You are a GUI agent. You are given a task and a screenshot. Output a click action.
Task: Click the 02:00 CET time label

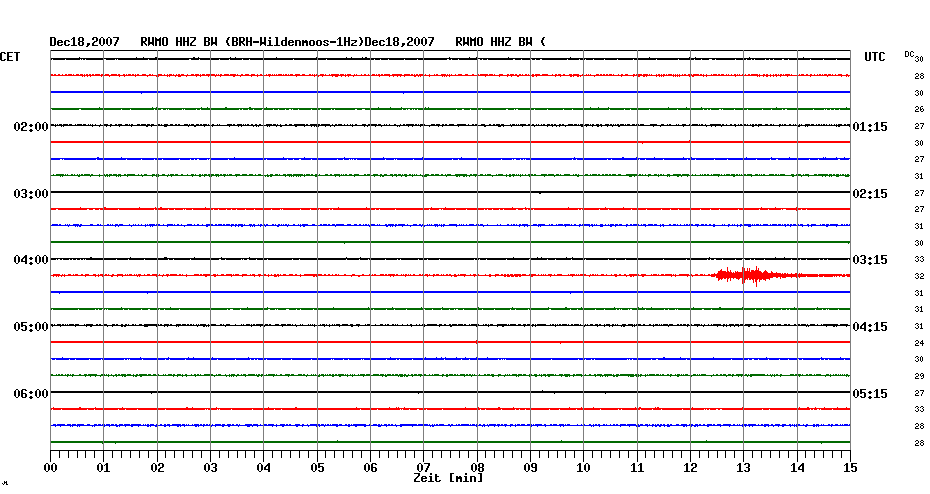(31, 127)
